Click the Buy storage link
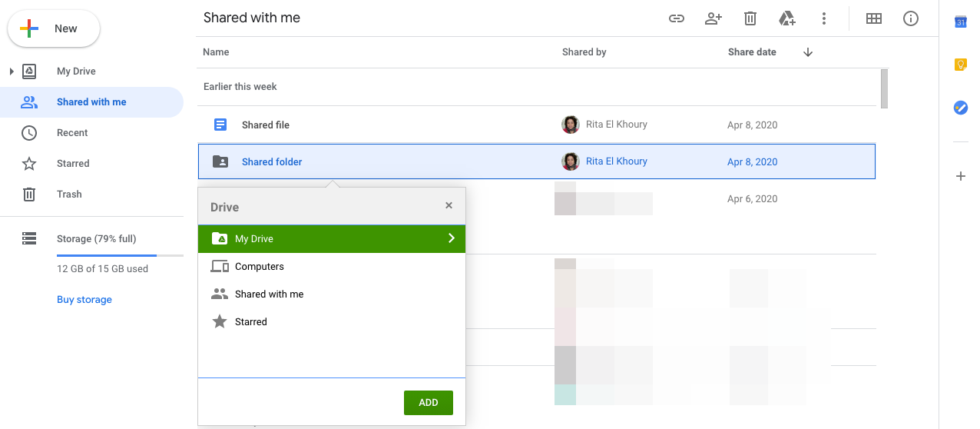Screen dimensions: 980x429 pos(84,300)
